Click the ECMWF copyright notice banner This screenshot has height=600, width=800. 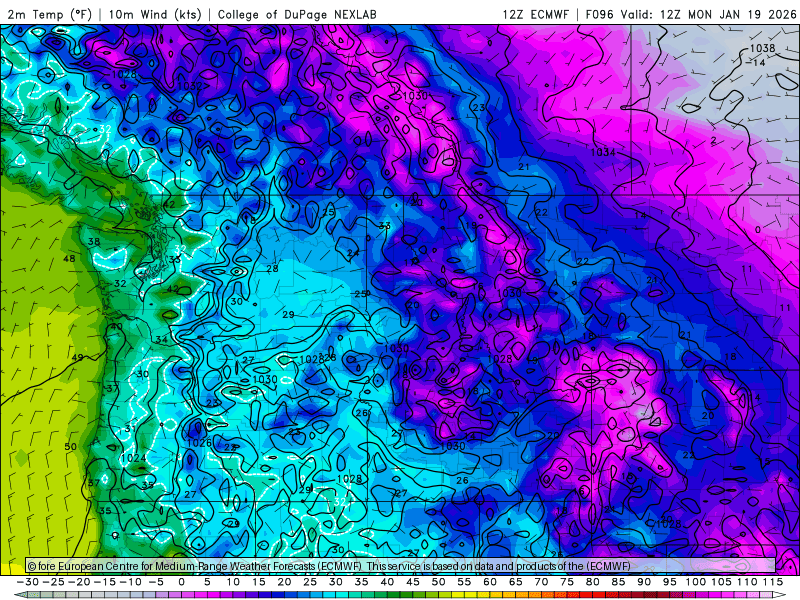[401, 566]
